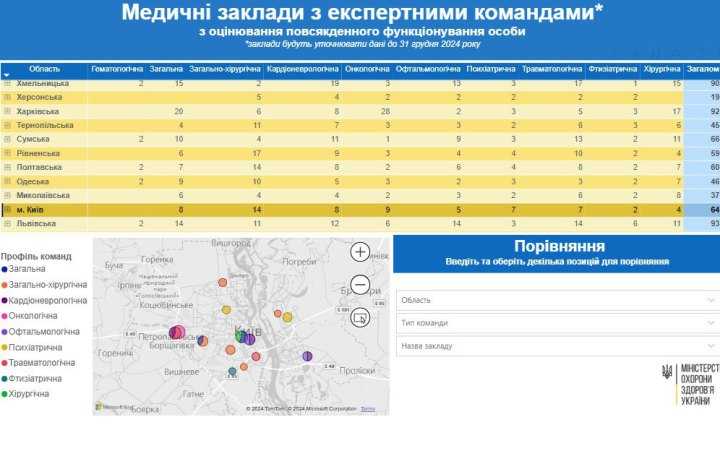This screenshot has height=450, width=720.
Task: Sort by Загалом total column header
Action: coord(702,69)
